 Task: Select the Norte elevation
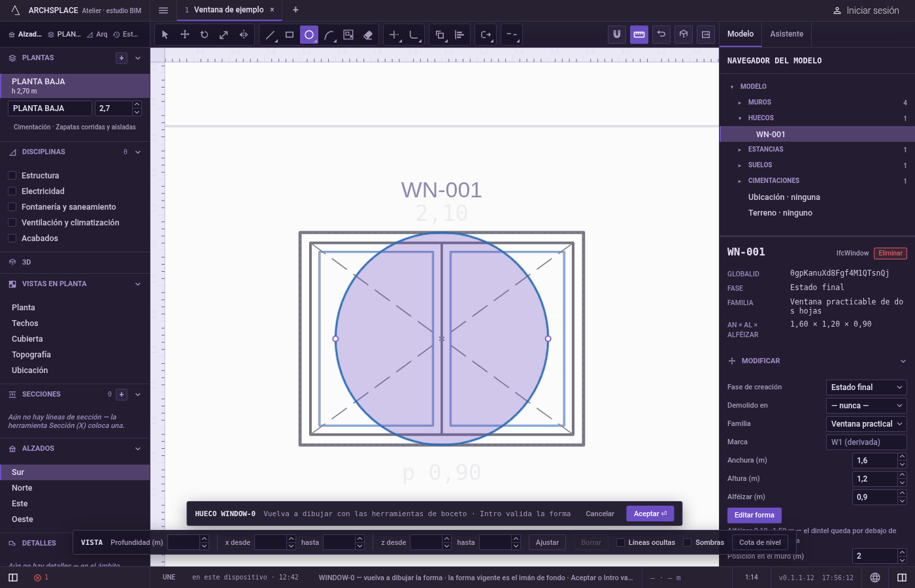click(75, 488)
